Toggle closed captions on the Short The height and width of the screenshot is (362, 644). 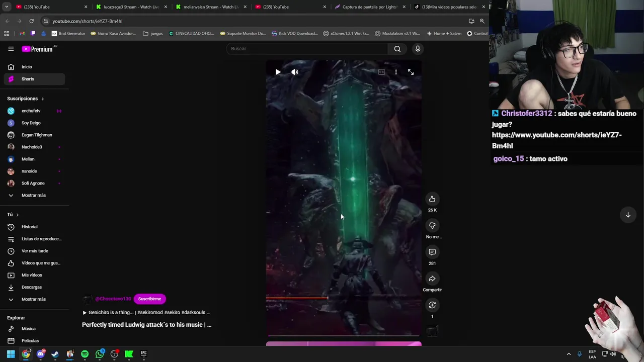pos(381,72)
